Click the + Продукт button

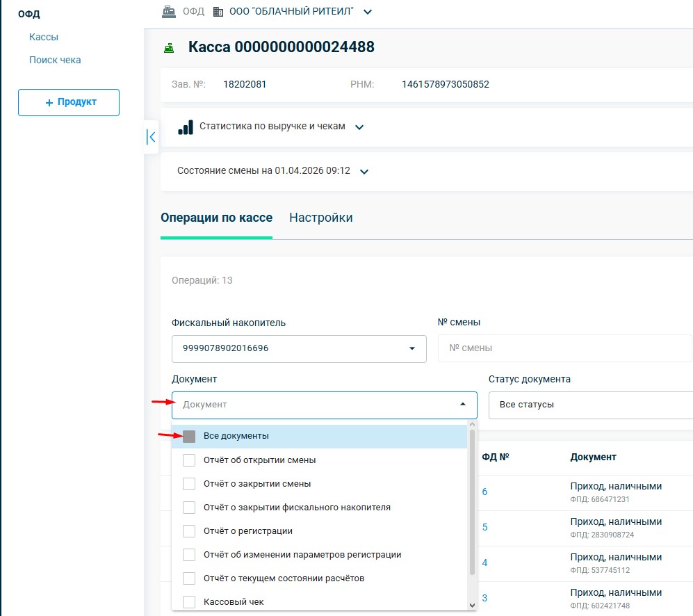69,102
